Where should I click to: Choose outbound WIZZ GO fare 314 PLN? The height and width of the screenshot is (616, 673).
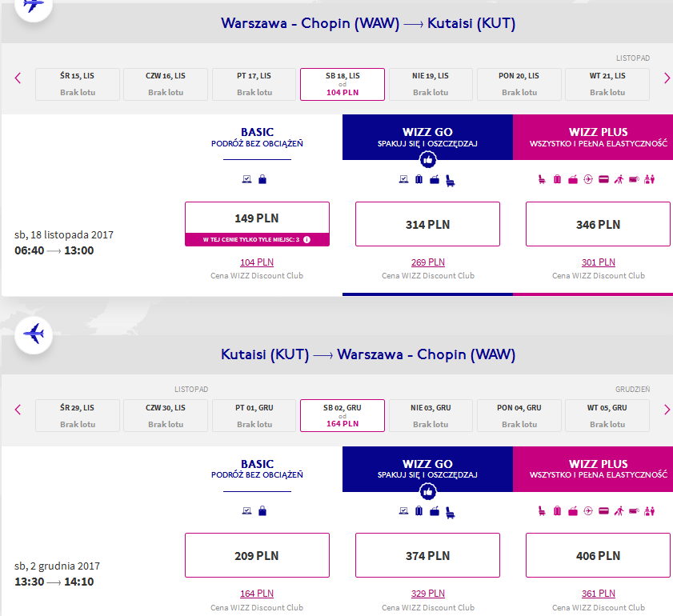427,224
